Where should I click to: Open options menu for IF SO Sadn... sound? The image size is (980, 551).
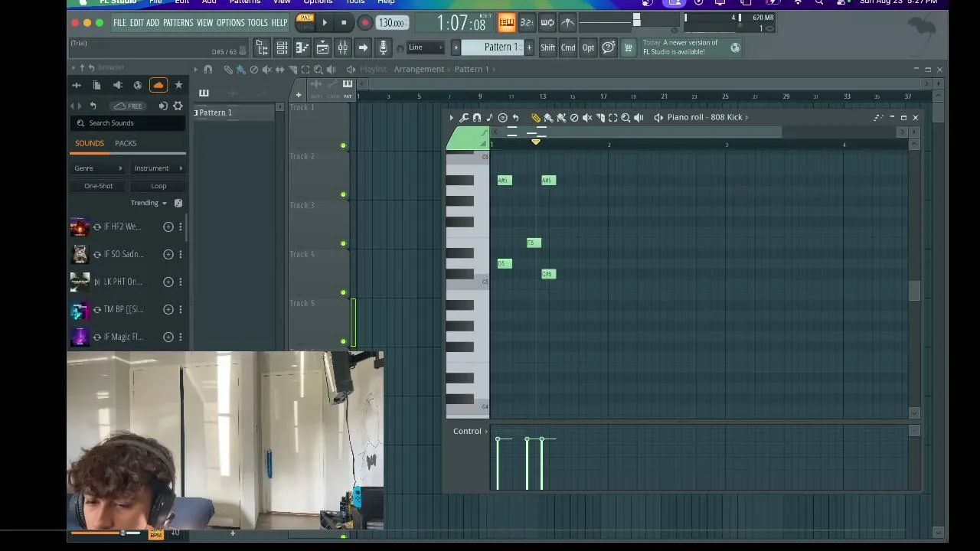coord(181,254)
